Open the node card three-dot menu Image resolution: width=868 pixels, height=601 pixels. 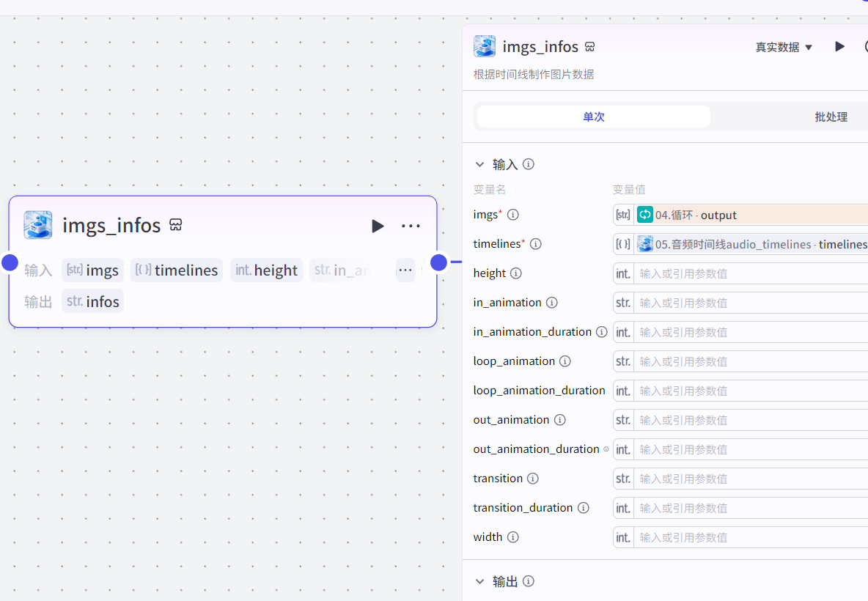tap(411, 226)
